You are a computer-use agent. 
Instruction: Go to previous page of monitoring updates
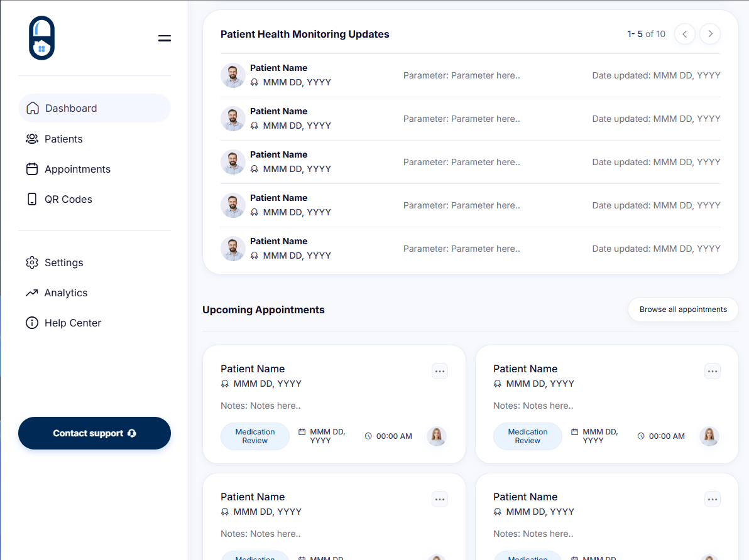pyautogui.click(x=685, y=34)
